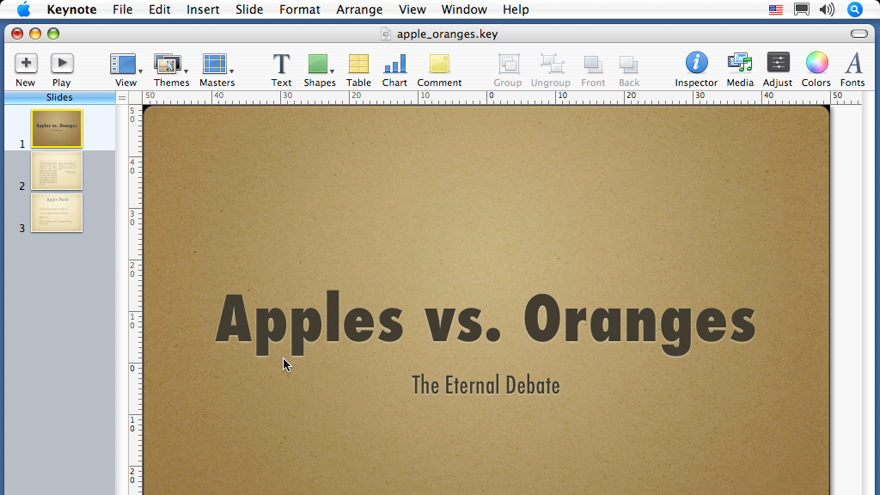
Task: Open the View menu in menu bar
Action: coord(412,10)
